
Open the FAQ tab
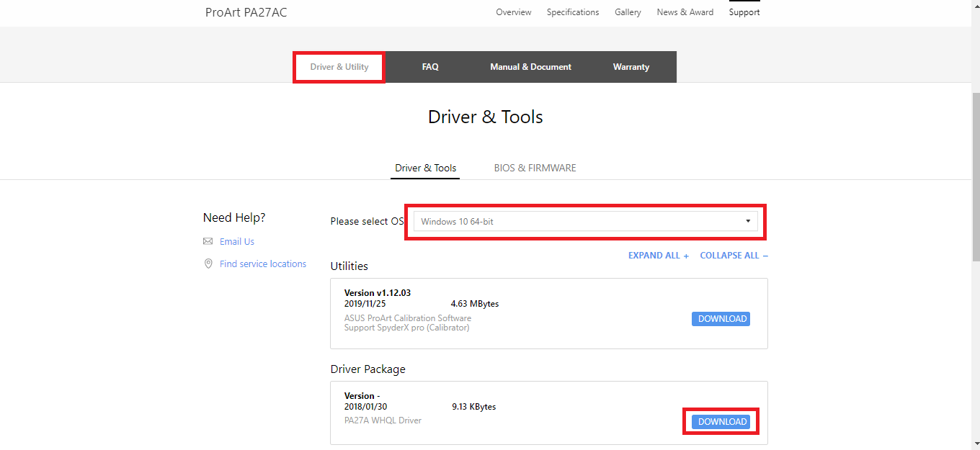[x=430, y=67]
